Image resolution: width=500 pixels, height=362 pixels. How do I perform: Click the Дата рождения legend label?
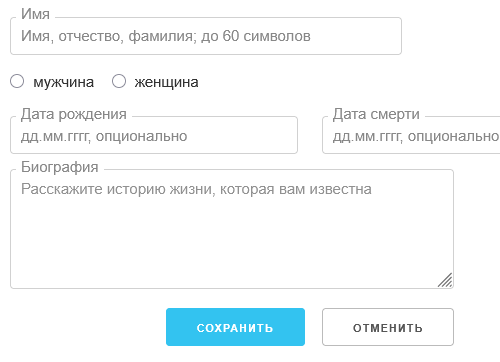pos(74,114)
